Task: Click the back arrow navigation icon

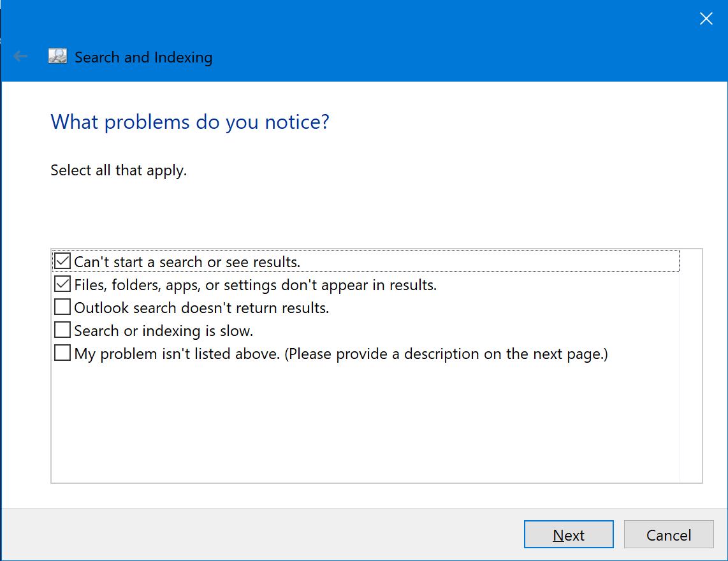Action: click(x=20, y=56)
